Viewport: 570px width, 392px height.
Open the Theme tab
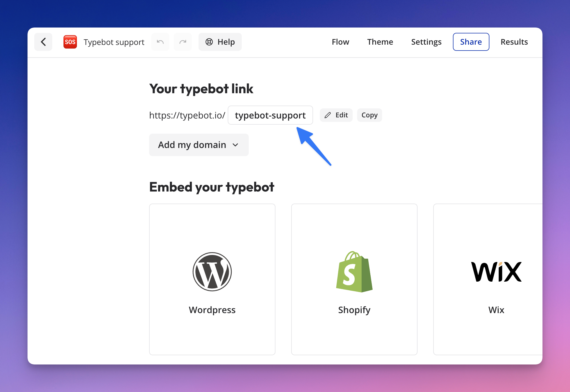pos(380,42)
